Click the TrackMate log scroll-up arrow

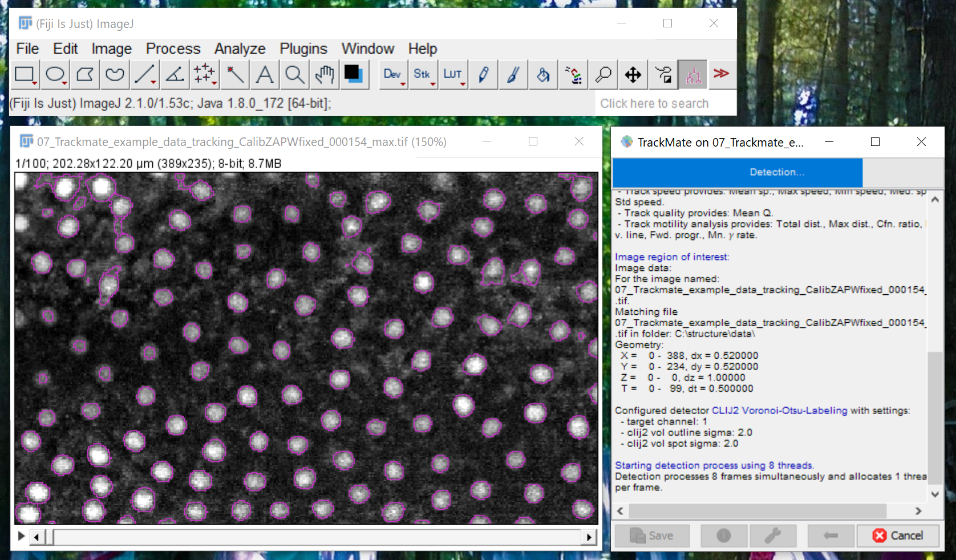coord(935,200)
